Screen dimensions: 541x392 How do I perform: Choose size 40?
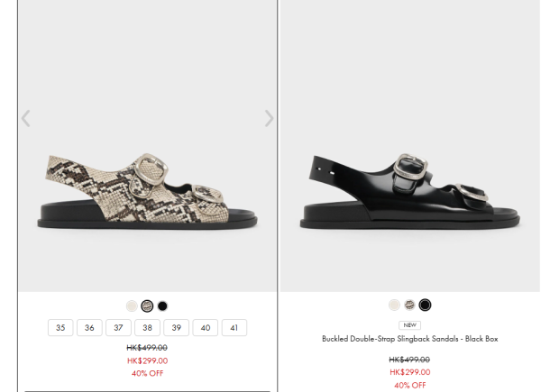(x=205, y=328)
